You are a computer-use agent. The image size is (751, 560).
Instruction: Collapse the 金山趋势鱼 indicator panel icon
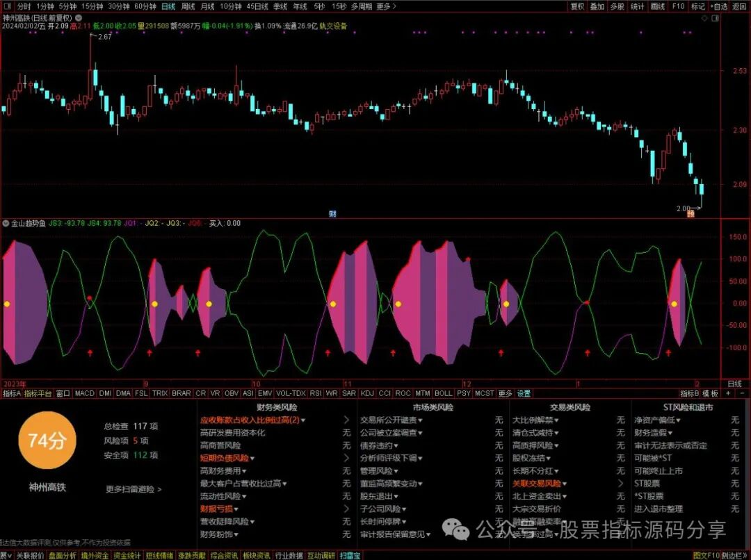[6, 223]
